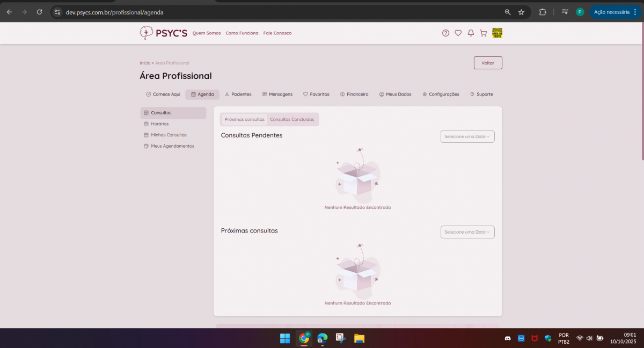
Task: Expand Consultas Pendentes date dropdown
Action: point(467,136)
